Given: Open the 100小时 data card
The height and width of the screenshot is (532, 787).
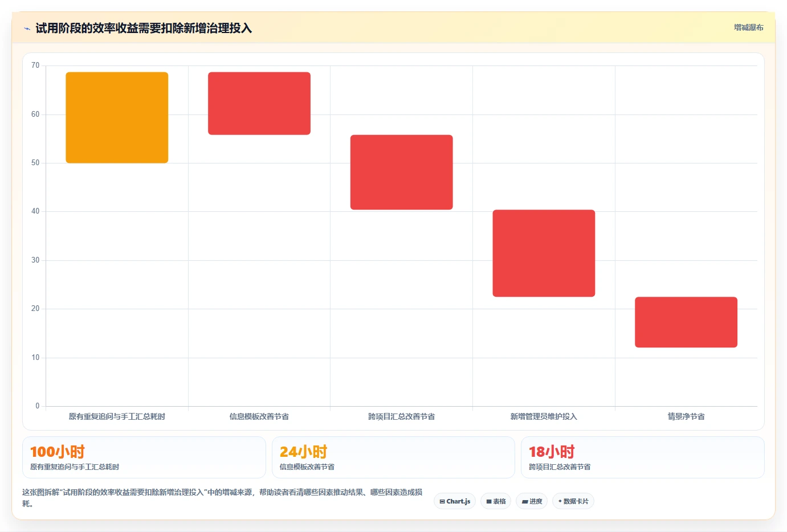Looking at the screenshot, I should click(144, 457).
